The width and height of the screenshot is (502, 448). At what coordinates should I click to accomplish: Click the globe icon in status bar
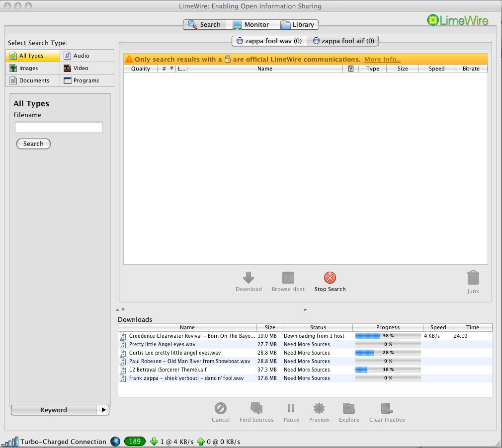point(115,442)
